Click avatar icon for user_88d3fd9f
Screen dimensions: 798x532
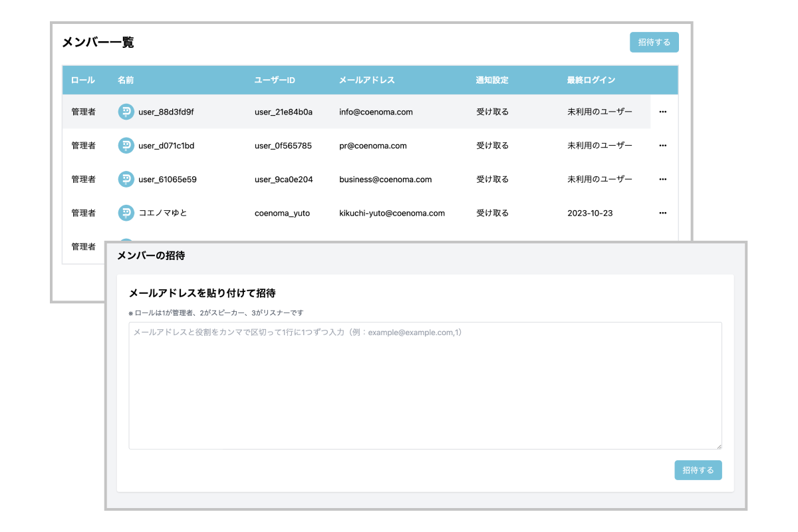[x=126, y=112]
